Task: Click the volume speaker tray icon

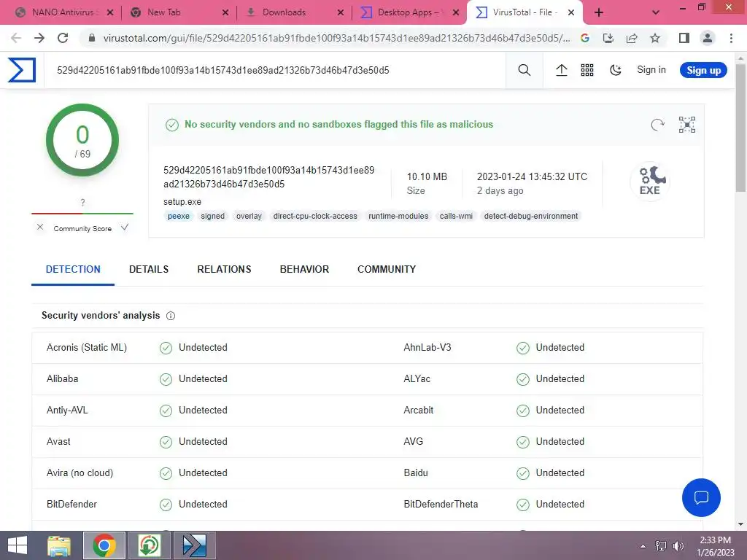Action: (x=678, y=546)
